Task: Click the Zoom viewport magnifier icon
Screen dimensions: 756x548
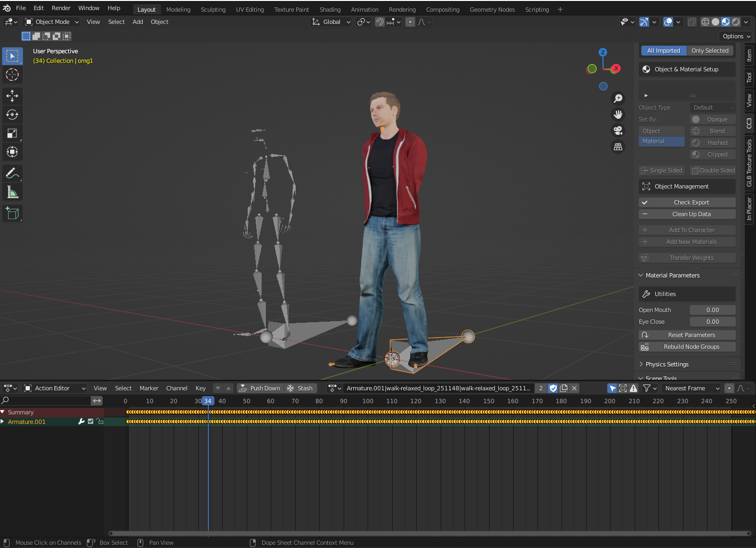Action: click(618, 99)
